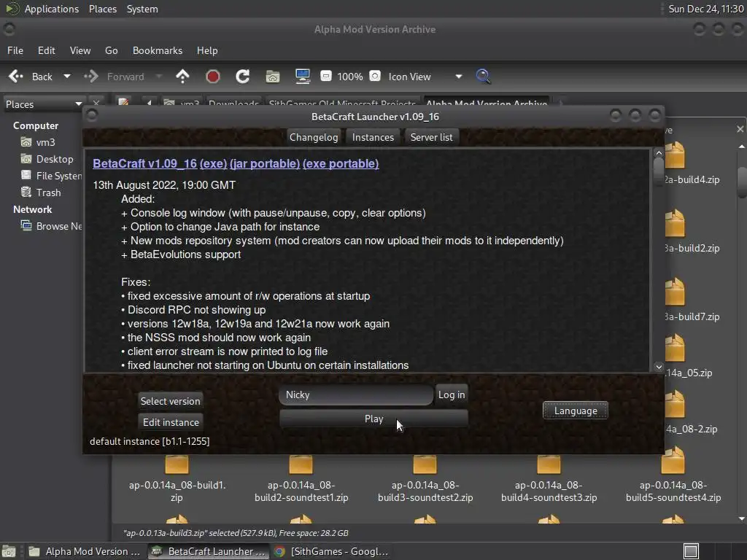Viewport: 747px width, 560px height.
Task: Open the Home folder toolbar icon
Action: pos(273,76)
